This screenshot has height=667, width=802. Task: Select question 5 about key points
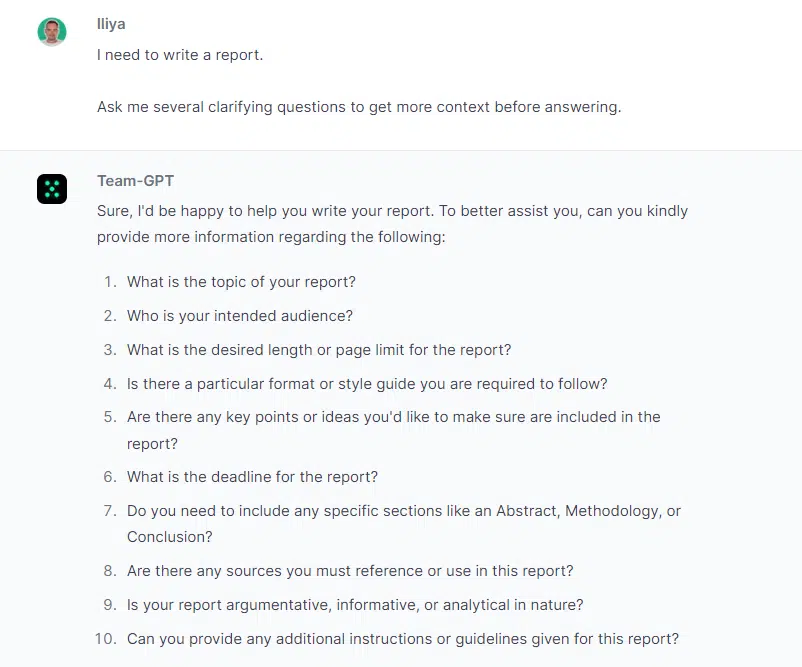tap(393, 430)
